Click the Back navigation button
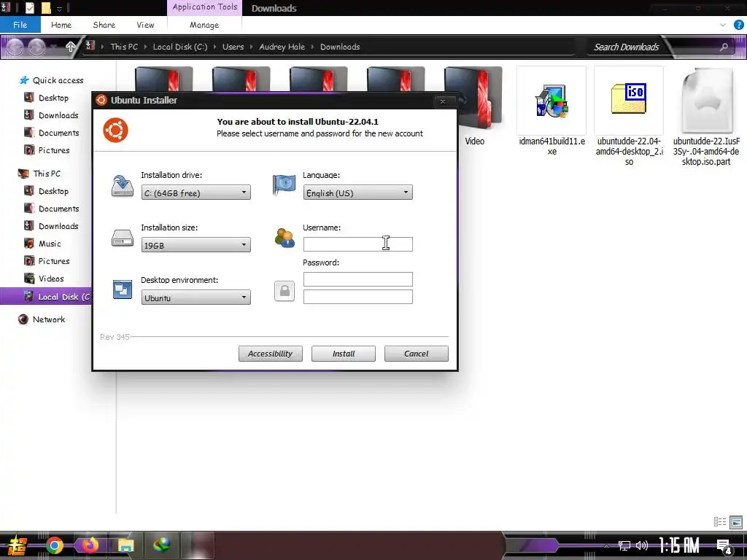Screen dimensions: 747x560 coord(15,47)
